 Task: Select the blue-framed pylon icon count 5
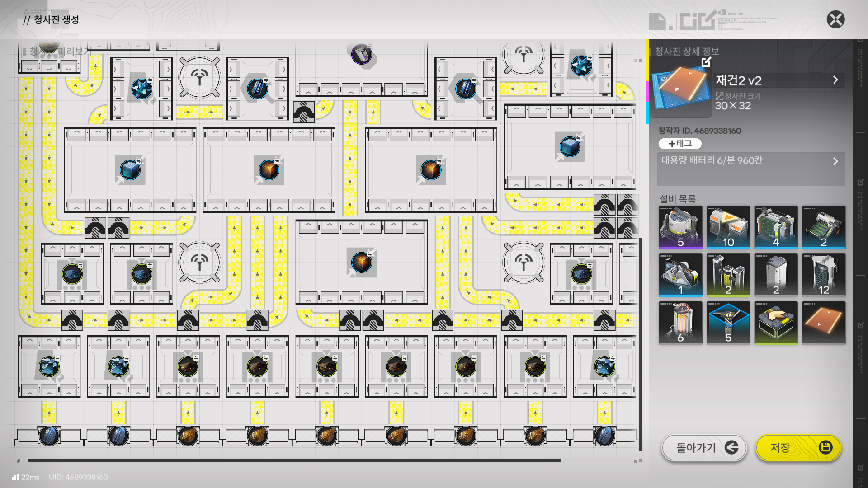click(x=728, y=323)
